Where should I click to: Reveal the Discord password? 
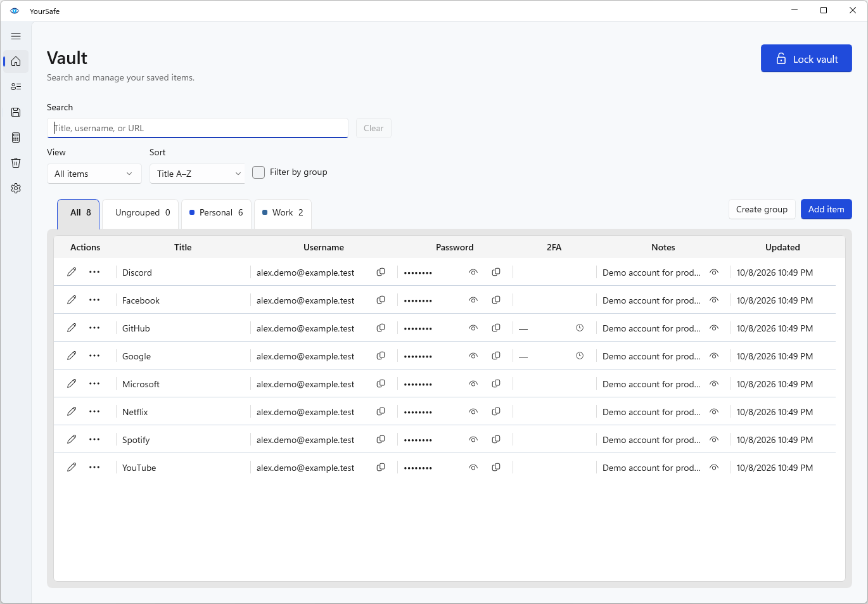pos(473,272)
